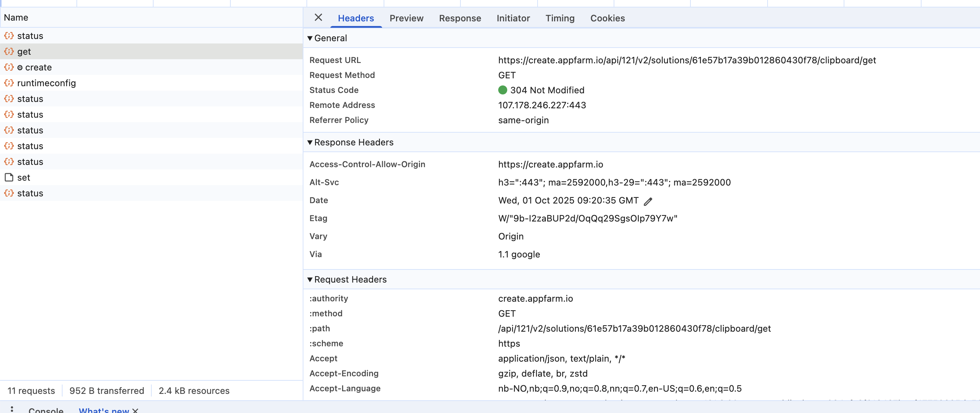The image size is (980, 413).
Task: Click the pencil edit icon beside Date header
Action: coord(648,201)
